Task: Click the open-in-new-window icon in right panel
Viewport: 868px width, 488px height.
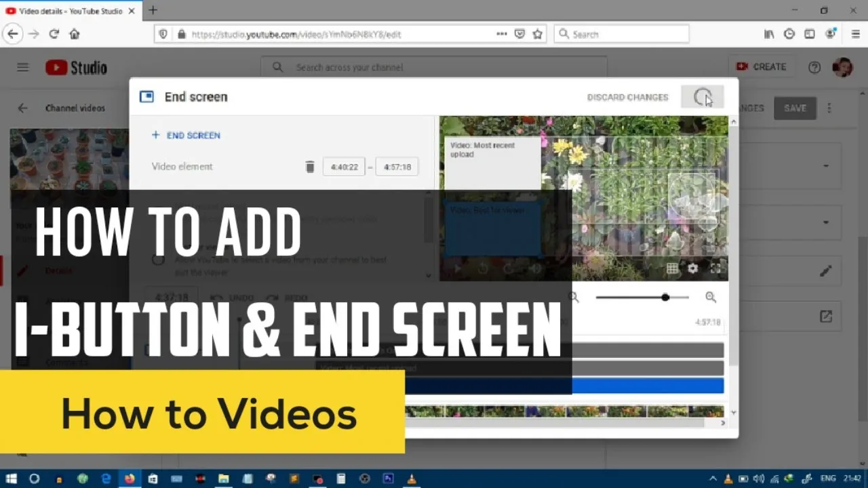Action: (x=825, y=317)
